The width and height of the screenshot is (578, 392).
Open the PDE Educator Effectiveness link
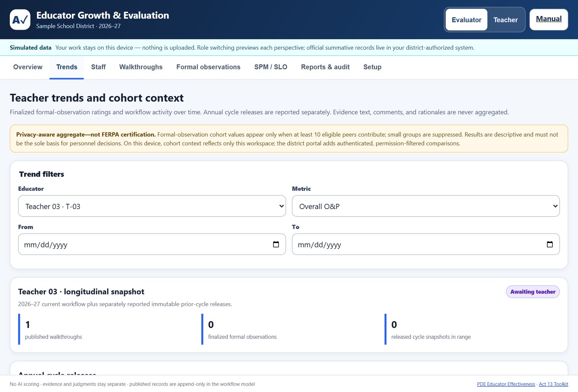pos(506,384)
